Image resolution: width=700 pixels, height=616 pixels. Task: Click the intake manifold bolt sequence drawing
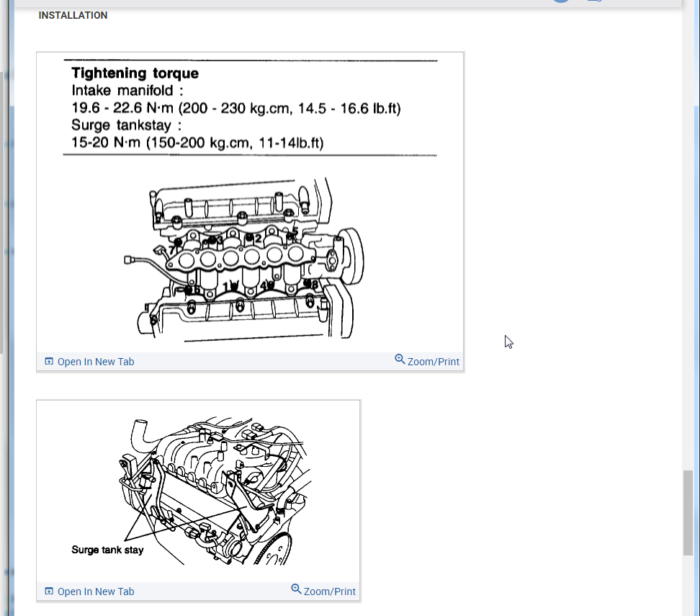[250, 259]
